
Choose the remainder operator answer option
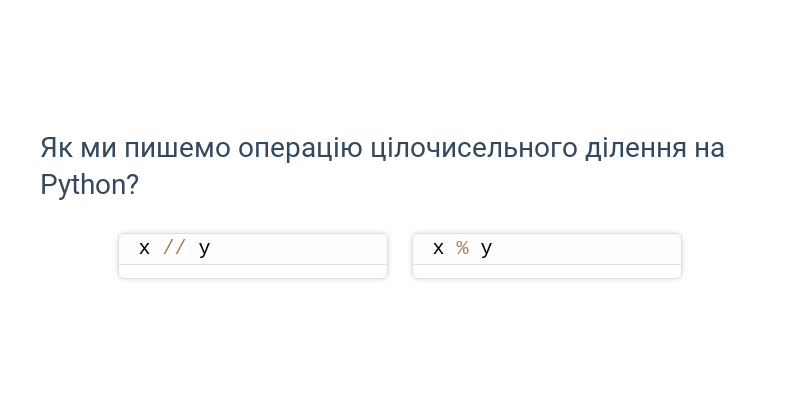pyautogui.click(x=547, y=256)
